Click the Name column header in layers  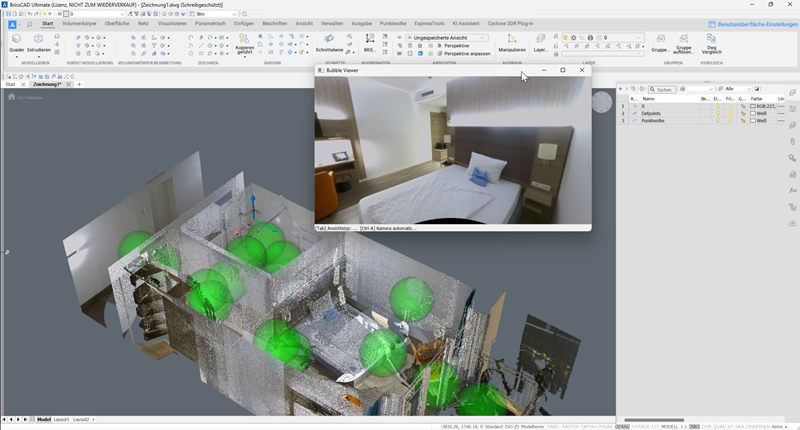coord(648,98)
